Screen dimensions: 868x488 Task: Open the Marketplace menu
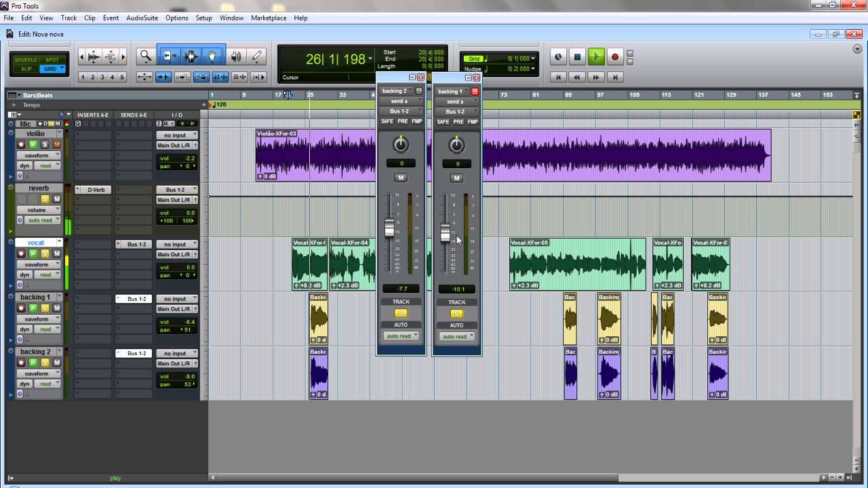click(x=269, y=18)
